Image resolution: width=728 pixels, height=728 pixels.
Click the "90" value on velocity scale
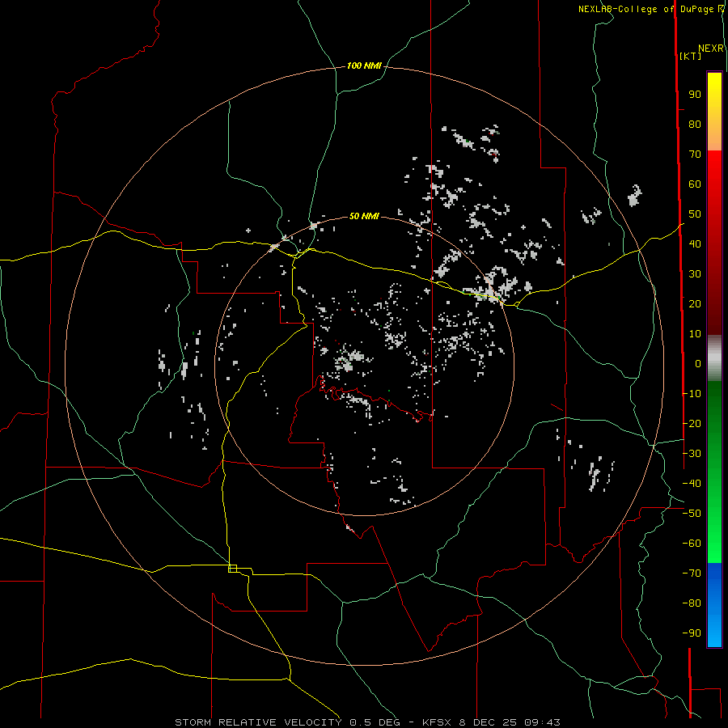click(695, 95)
